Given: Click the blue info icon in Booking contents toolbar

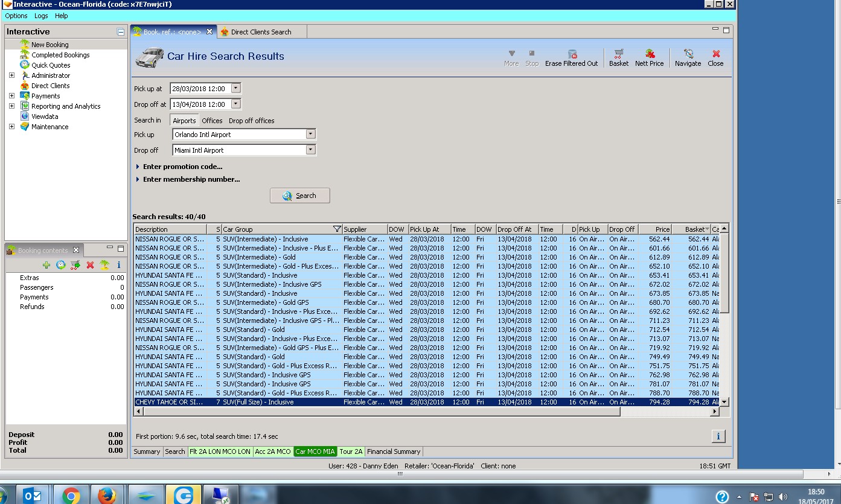Looking at the screenshot, I should tap(119, 265).
